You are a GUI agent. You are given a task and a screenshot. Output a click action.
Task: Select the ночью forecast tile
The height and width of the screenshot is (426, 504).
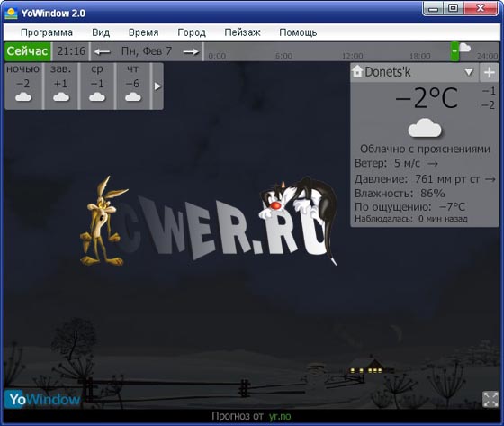[x=23, y=86]
